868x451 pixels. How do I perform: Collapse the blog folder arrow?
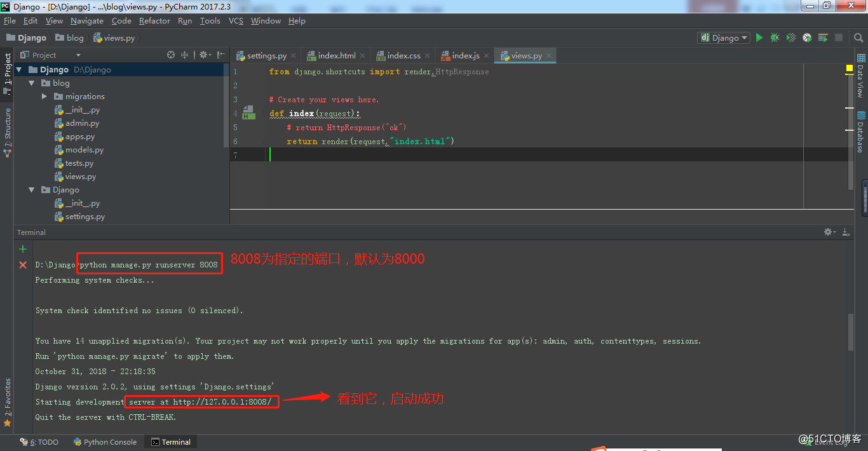[x=31, y=83]
